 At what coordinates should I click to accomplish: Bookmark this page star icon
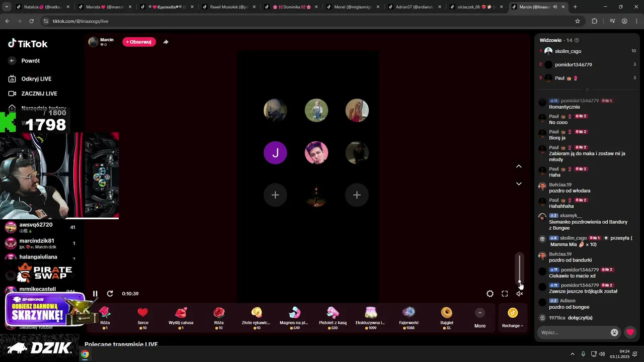click(578, 21)
